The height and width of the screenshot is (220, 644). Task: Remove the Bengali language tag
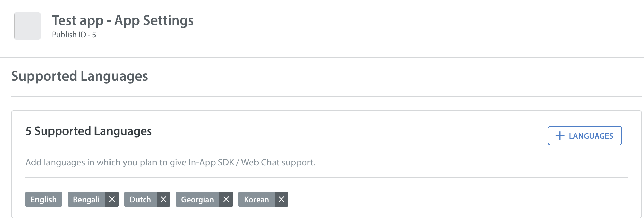112,199
